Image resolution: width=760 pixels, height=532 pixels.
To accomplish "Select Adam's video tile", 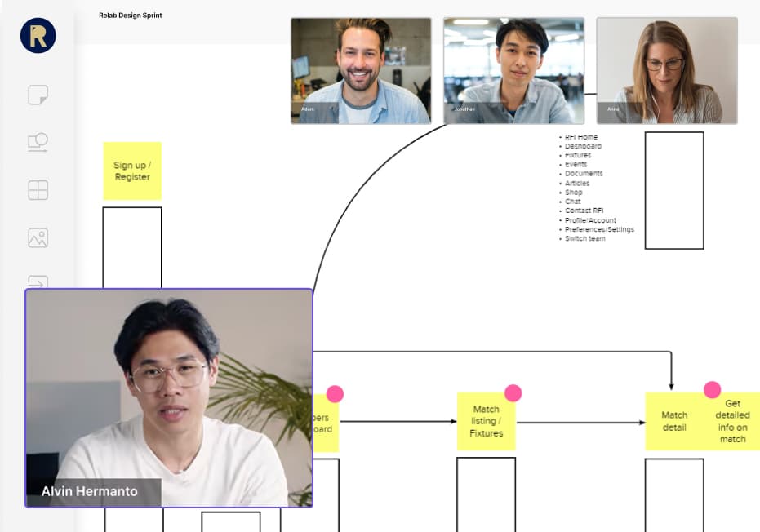I will pos(360,71).
